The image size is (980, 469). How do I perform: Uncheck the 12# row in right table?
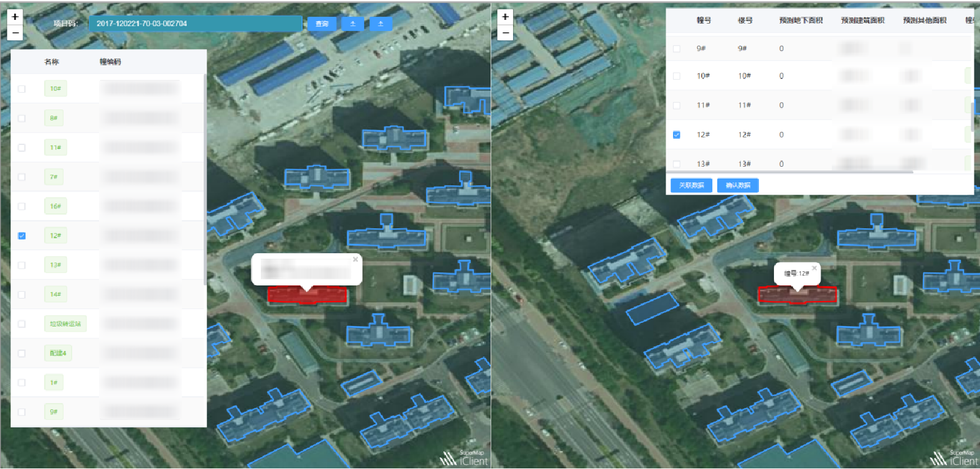coord(677,135)
